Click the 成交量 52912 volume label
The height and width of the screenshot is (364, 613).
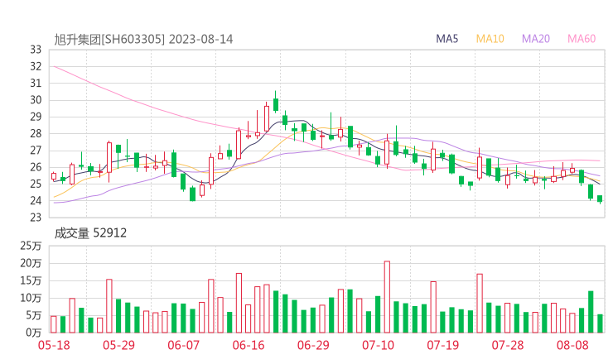(90, 233)
